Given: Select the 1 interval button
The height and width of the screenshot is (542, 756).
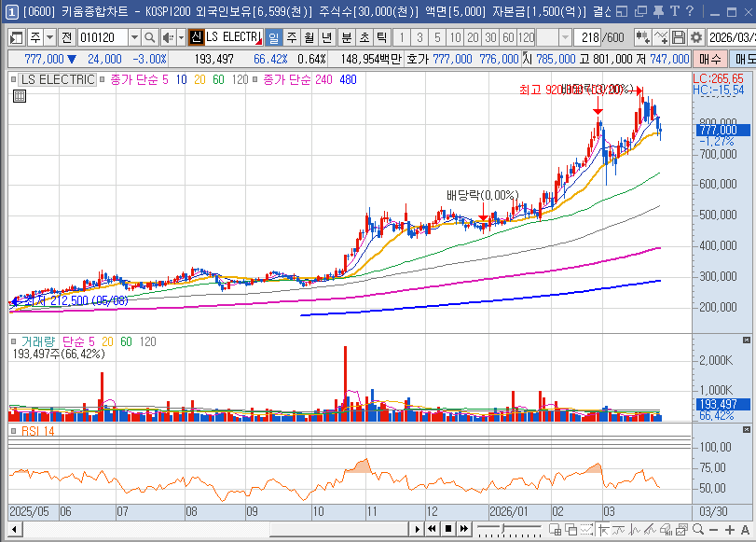Looking at the screenshot, I should coord(402,37).
